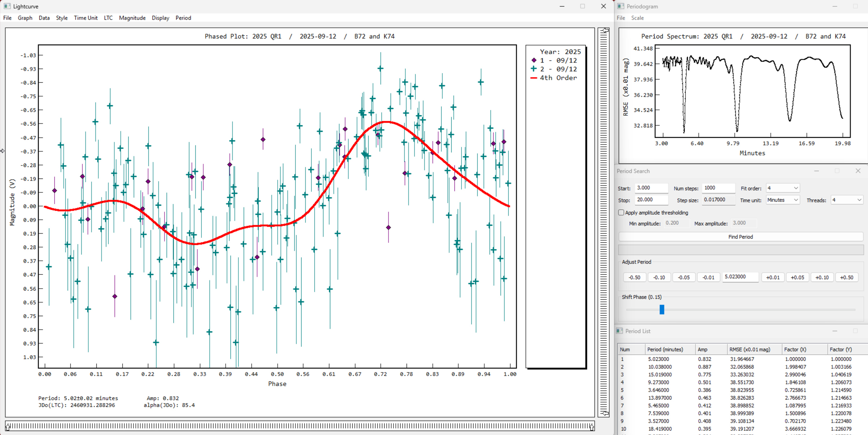Click the Amp column header
The width and height of the screenshot is (868, 435).
tap(711, 349)
